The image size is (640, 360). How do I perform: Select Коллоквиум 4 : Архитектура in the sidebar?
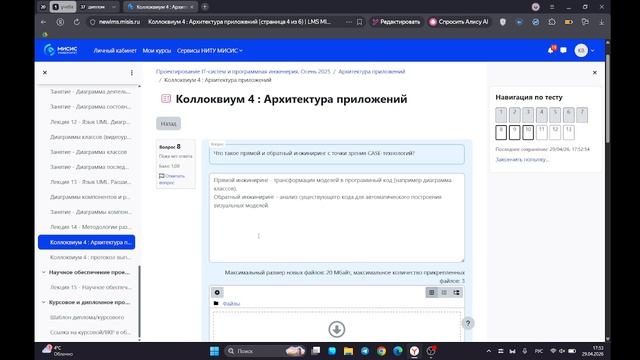(87, 242)
